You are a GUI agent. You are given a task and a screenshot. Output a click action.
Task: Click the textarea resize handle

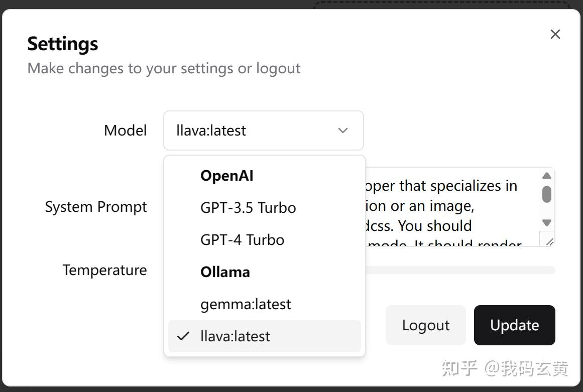(x=550, y=241)
